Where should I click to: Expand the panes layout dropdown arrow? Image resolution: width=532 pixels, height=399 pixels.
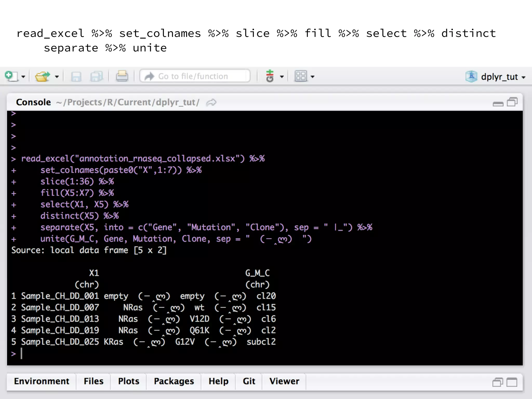312,77
